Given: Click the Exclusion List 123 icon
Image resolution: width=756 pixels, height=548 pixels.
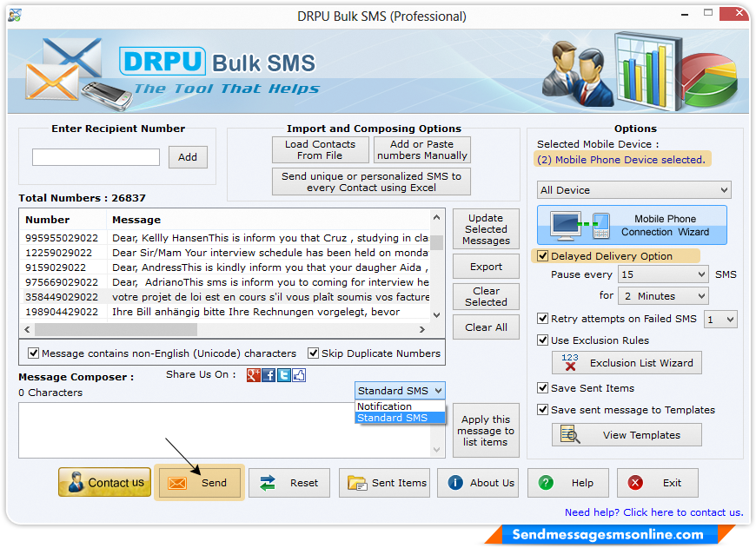Looking at the screenshot, I should point(570,362).
